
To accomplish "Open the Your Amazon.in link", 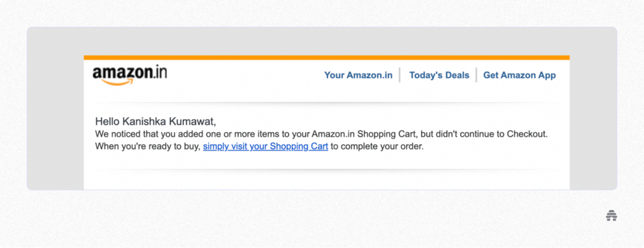I will pyautogui.click(x=358, y=75).
